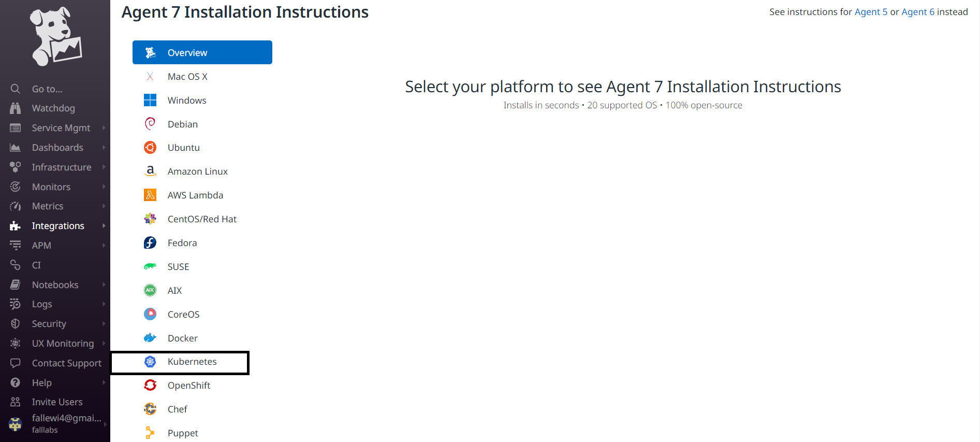This screenshot has height=442, width=980.
Task: Click the AWS Lambda orange icon
Action: pyautogui.click(x=150, y=195)
